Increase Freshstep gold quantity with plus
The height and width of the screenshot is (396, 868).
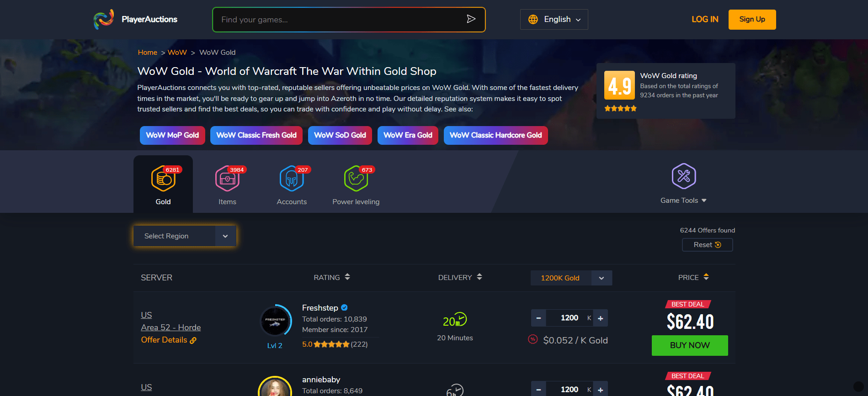coord(601,318)
